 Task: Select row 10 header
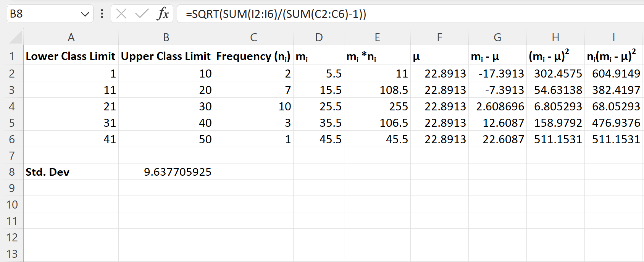(12, 205)
